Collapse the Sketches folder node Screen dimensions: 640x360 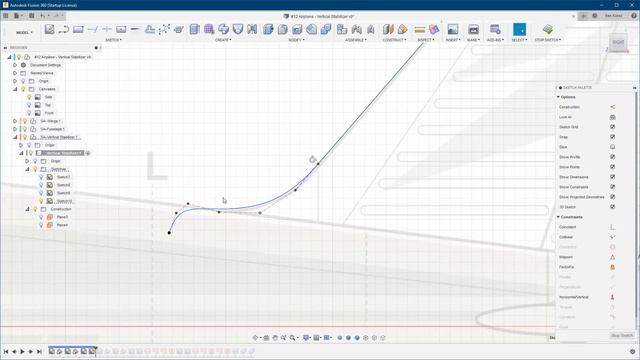coord(27,169)
